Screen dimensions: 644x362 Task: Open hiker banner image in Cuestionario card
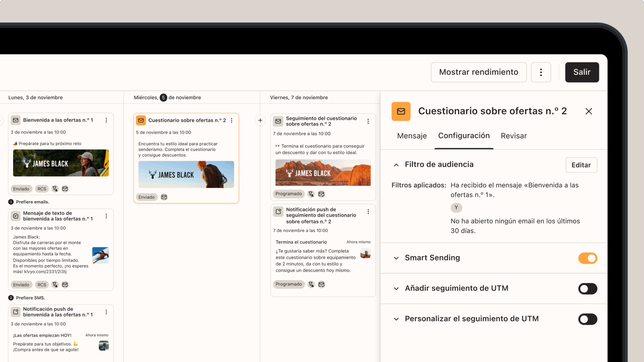point(186,174)
